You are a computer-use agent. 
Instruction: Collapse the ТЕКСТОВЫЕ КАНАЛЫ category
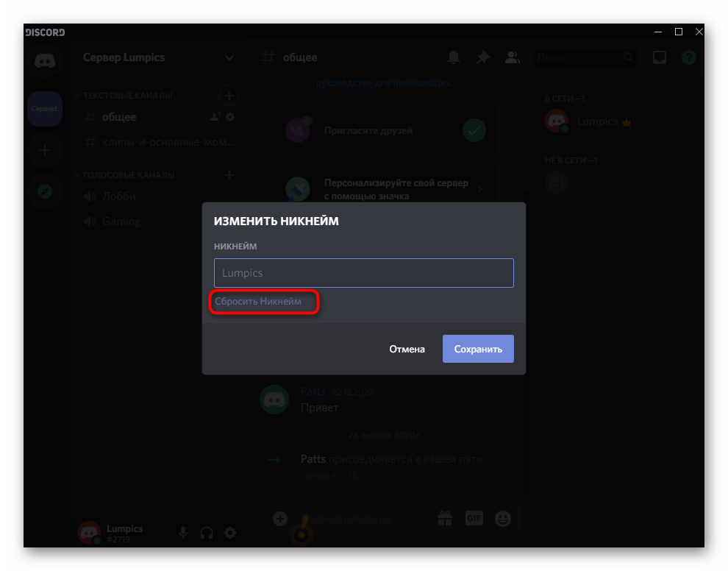pyautogui.click(x=127, y=96)
